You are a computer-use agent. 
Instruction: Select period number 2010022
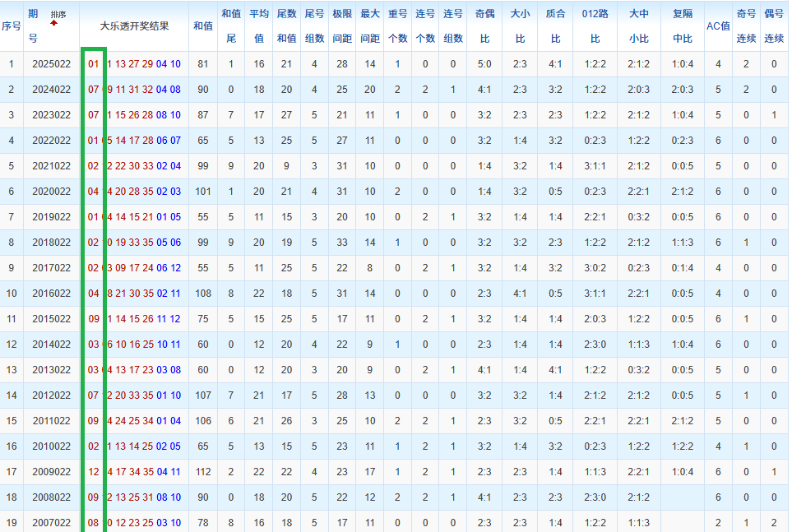[52, 446]
